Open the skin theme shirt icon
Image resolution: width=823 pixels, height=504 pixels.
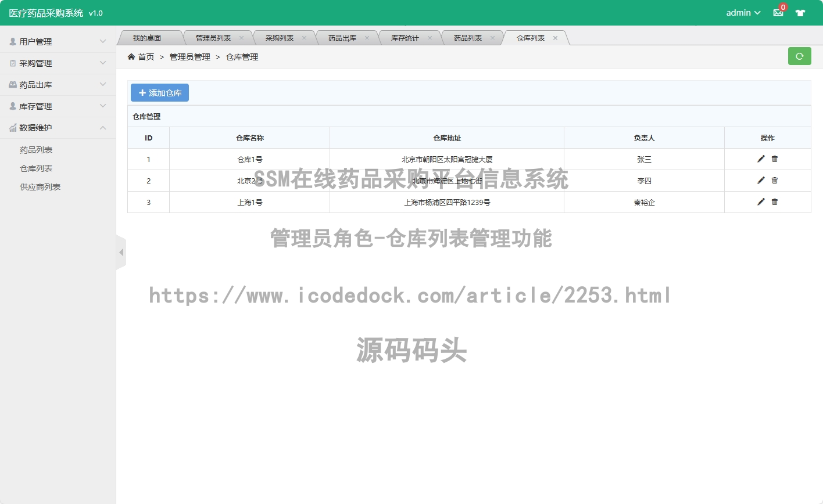click(x=800, y=13)
